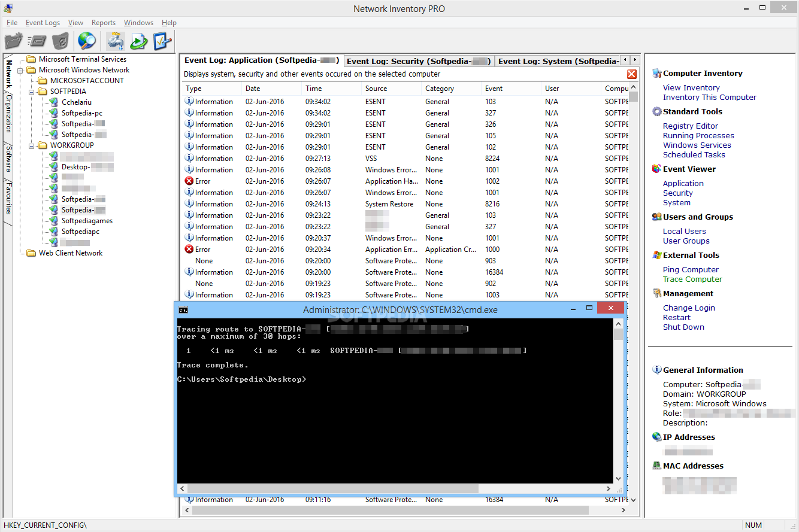Viewport: 799px width, 532px height.
Task: Select the MICROSOFTACCOUNT tree item
Action: pyautogui.click(x=87, y=81)
